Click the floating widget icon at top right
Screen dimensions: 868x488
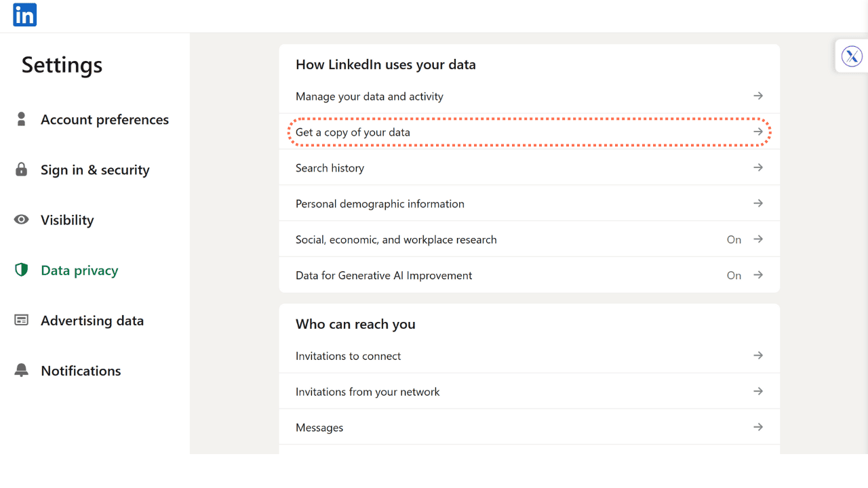pyautogui.click(x=852, y=56)
